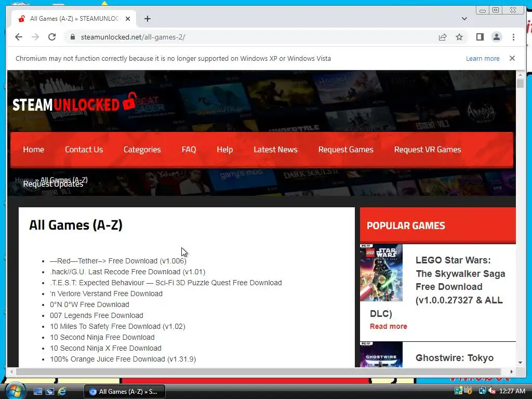Close the All Games tab
The image size is (532, 399).
point(128,19)
